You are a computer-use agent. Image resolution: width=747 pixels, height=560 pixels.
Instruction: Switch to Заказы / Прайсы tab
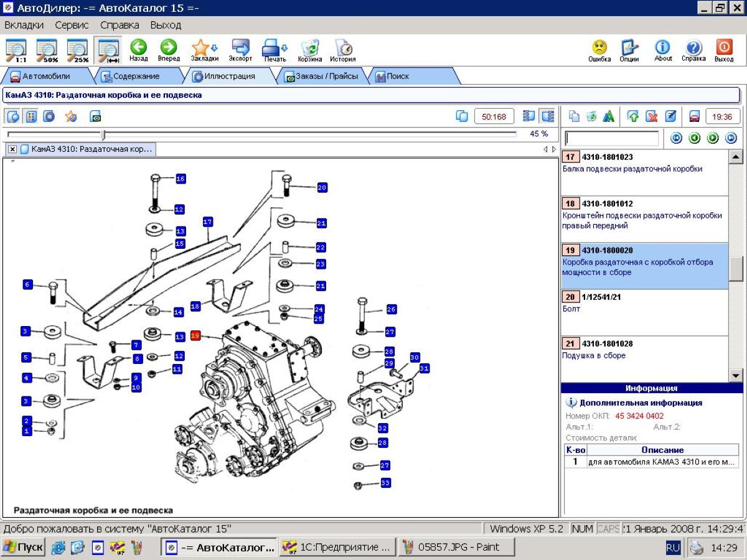pos(321,76)
